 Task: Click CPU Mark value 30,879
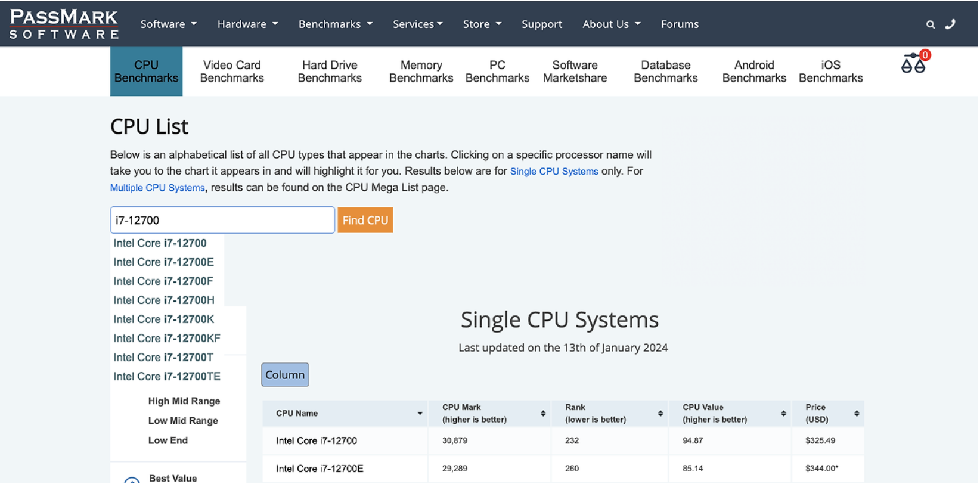click(x=455, y=442)
